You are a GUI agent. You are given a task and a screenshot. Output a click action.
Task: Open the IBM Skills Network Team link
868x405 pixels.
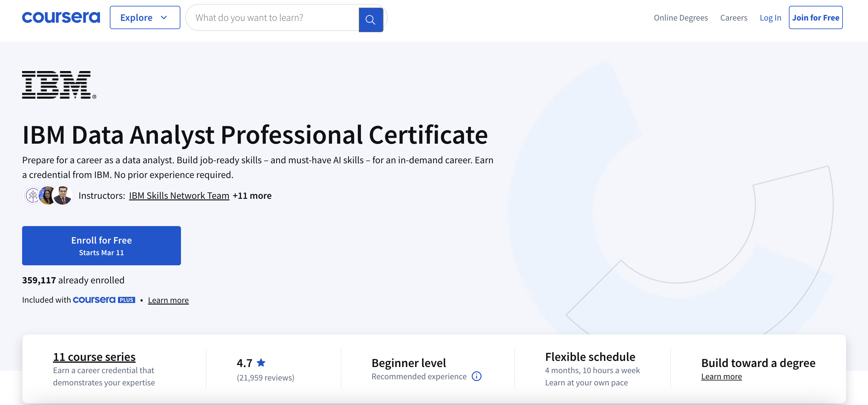pos(179,195)
